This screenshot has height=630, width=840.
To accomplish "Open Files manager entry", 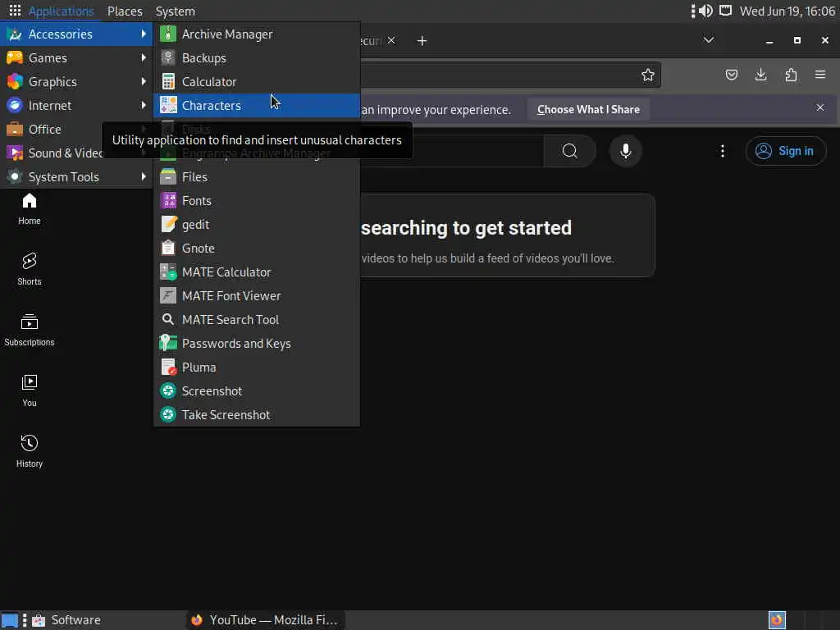I will [x=257, y=177].
